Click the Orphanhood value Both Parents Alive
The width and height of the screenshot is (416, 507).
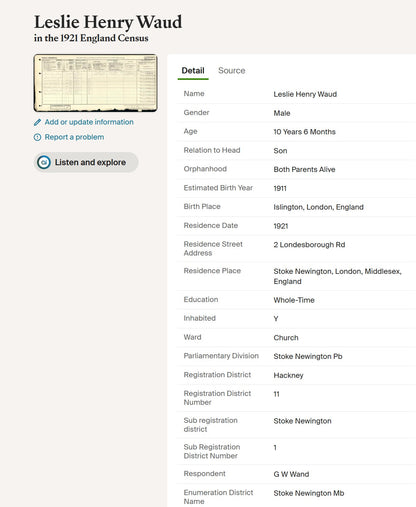[304, 169]
